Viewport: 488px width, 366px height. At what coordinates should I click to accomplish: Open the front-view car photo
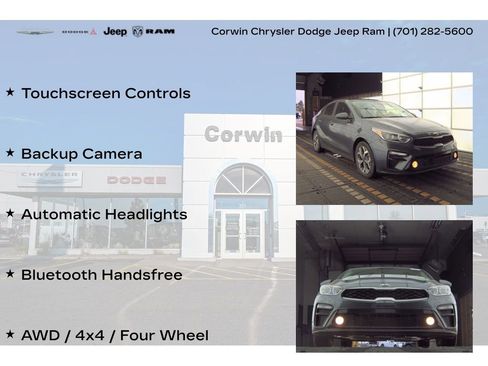(x=384, y=286)
